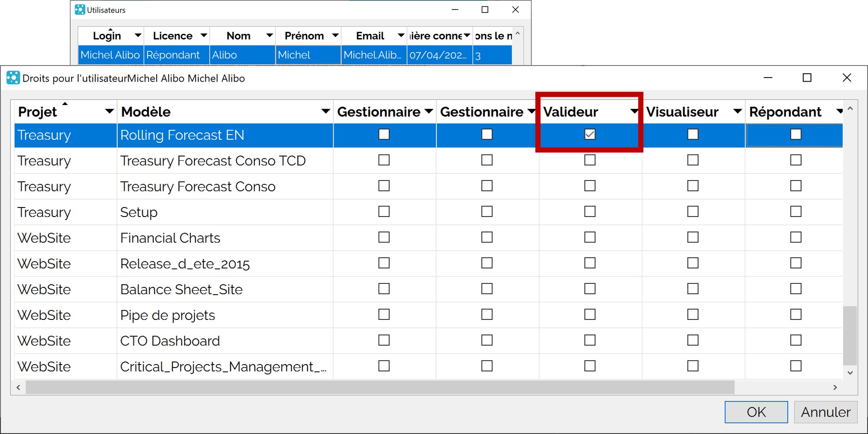Image resolution: width=868 pixels, height=434 pixels.
Task: Cancel changes with the Annuler button
Action: click(826, 412)
